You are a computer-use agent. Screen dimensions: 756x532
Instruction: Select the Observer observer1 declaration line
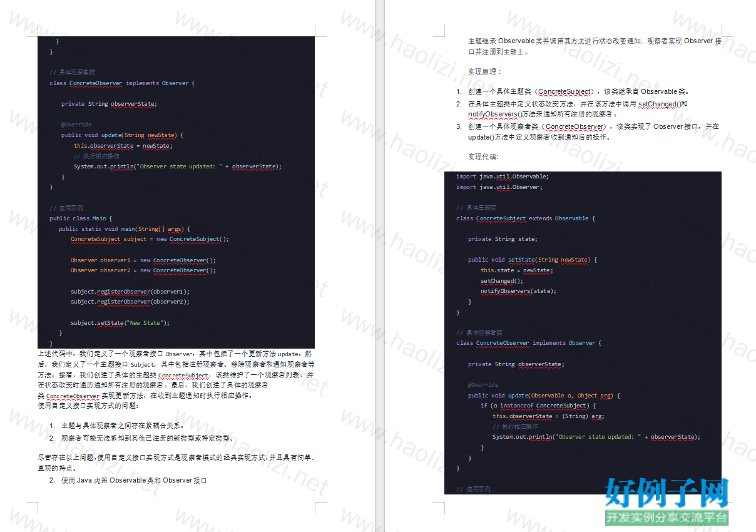(x=143, y=260)
